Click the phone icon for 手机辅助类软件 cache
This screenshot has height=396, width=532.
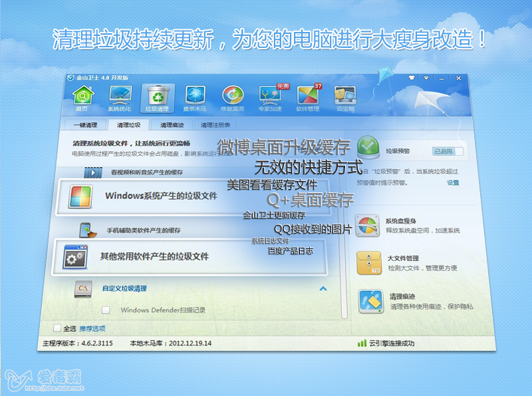tap(88, 230)
